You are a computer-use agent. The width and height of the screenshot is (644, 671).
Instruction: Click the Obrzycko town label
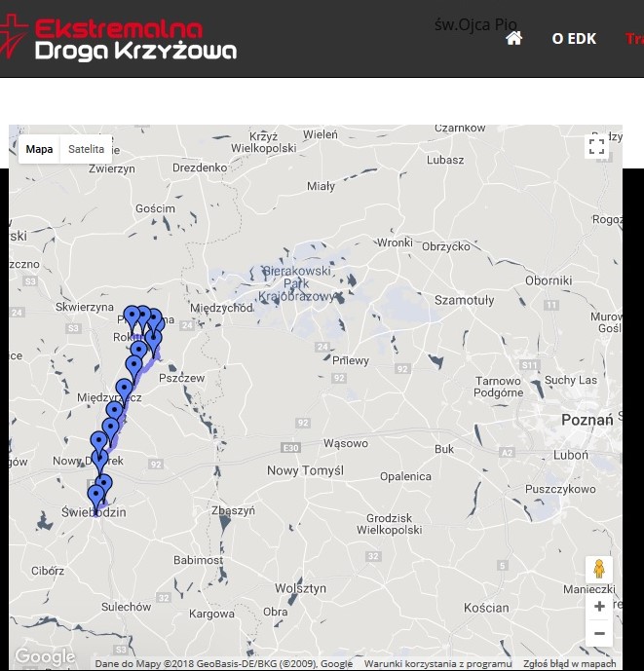tap(446, 247)
